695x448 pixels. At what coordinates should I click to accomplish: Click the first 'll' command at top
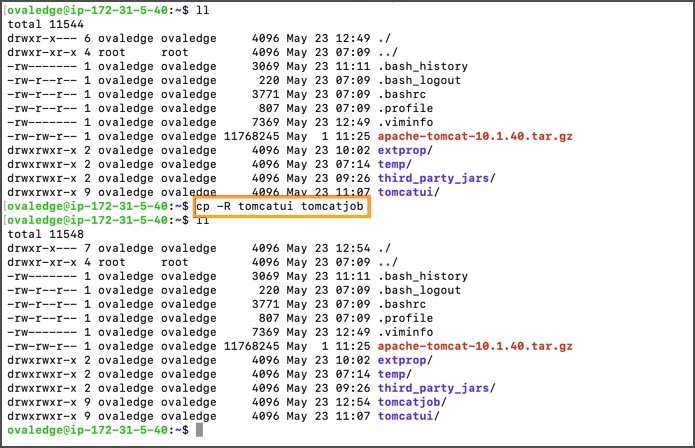(x=201, y=9)
